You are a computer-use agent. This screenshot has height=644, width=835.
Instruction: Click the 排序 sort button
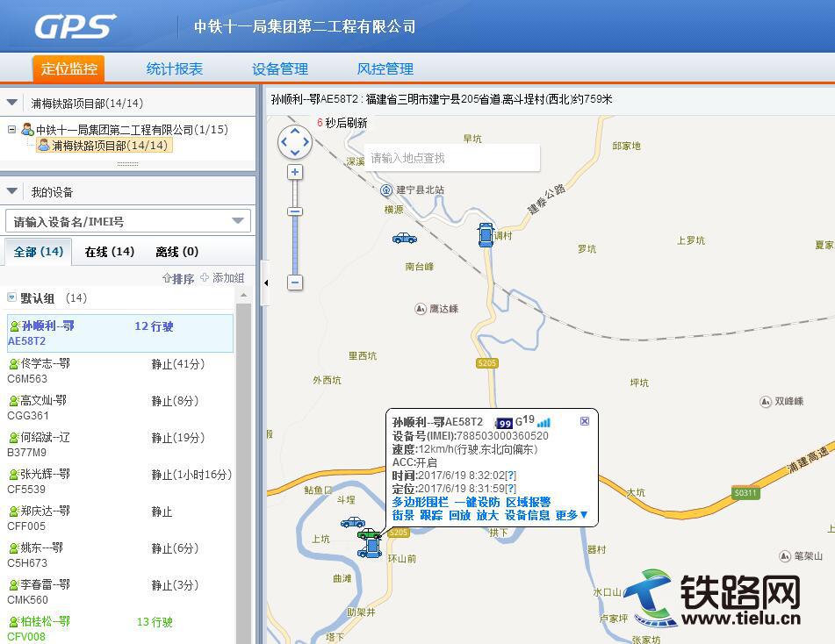click(x=178, y=278)
